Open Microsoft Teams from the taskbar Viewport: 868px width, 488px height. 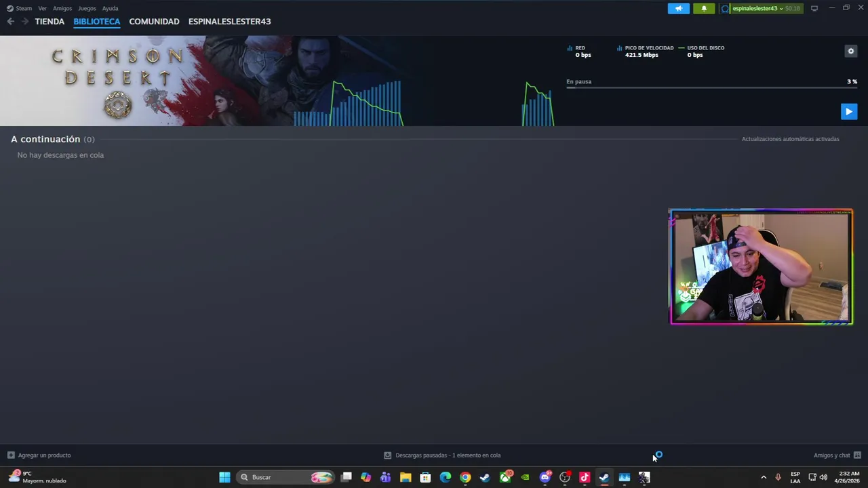pyautogui.click(x=386, y=477)
